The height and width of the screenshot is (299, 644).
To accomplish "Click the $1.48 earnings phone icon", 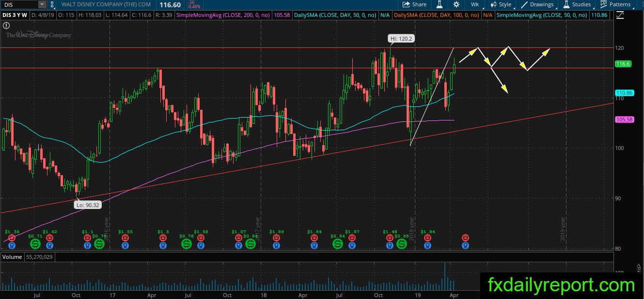I will pyautogui.click(x=390, y=238).
